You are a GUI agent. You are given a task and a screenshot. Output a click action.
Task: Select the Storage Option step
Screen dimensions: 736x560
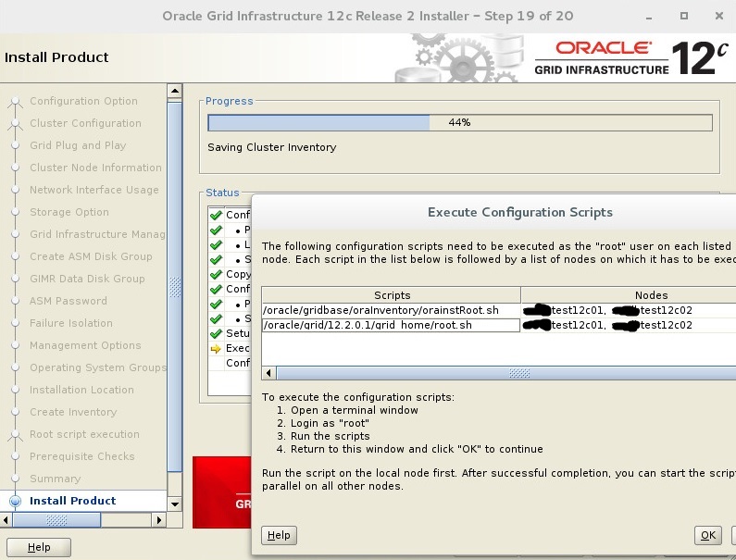click(69, 212)
